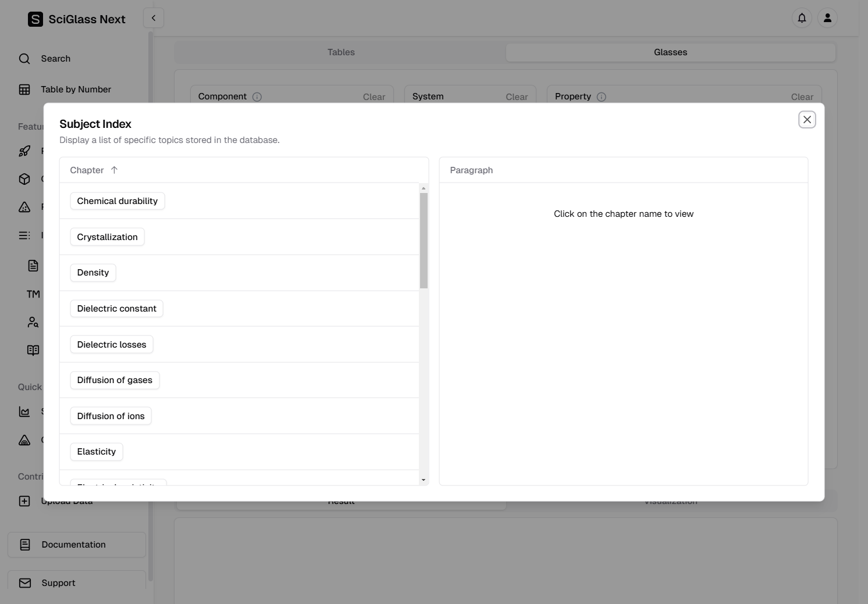
Task: Select the Elasticity chapter
Action: click(x=97, y=452)
